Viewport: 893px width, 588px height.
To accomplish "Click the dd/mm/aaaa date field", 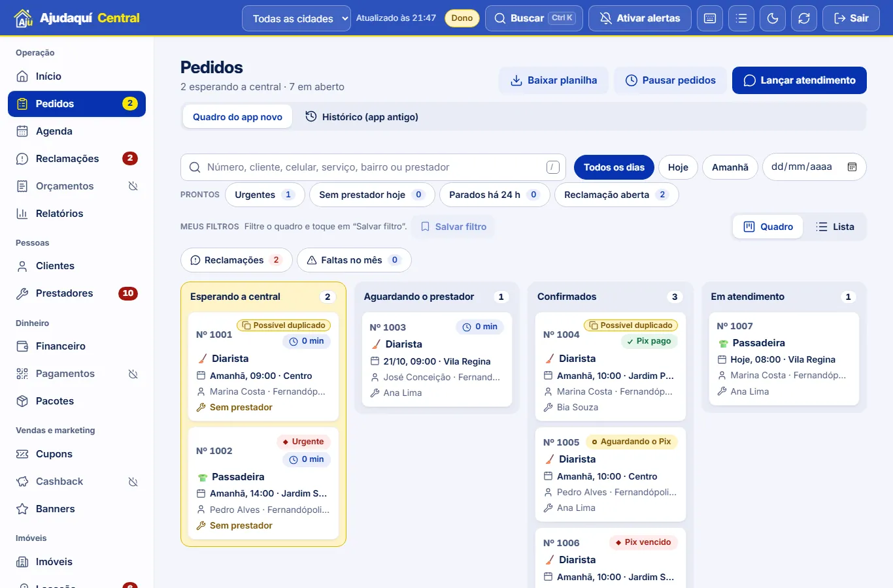I will [814, 167].
